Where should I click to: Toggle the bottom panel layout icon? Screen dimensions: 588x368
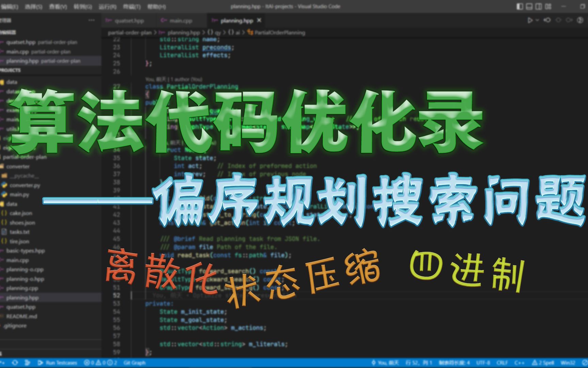529,6
